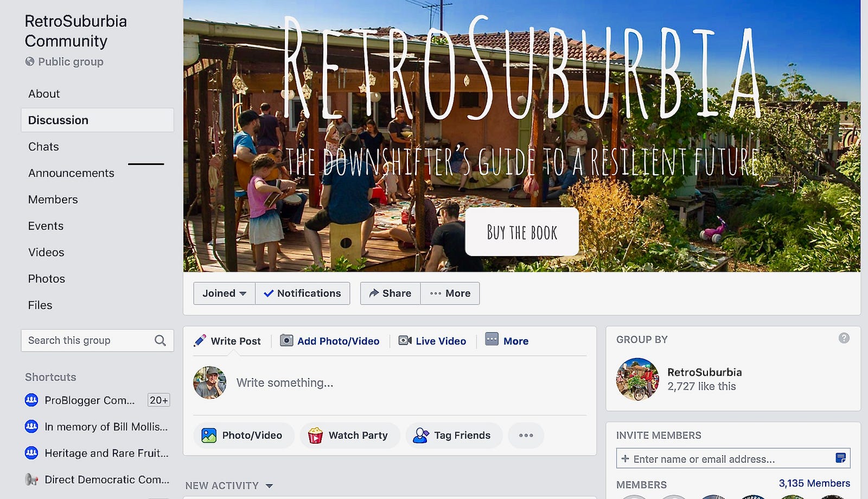Image resolution: width=868 pixels, height=499 pixels.
Task: Click the Tag Friends icon
Action: (421, 436)
